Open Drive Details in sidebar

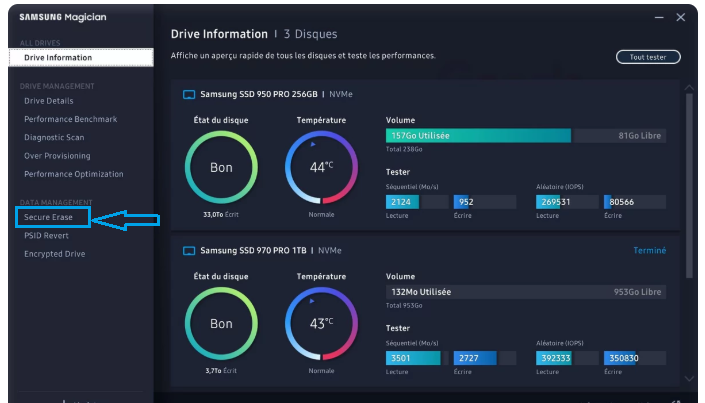click(x=49, y=101)
